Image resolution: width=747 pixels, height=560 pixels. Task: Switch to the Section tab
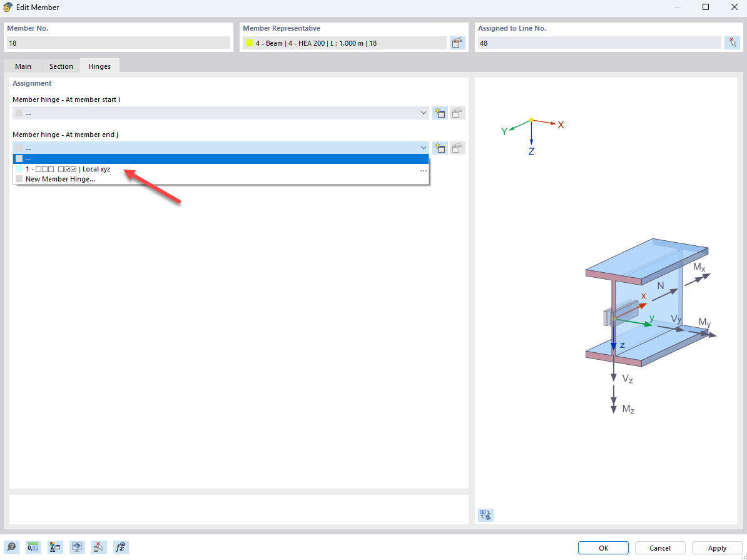(61, 66)
